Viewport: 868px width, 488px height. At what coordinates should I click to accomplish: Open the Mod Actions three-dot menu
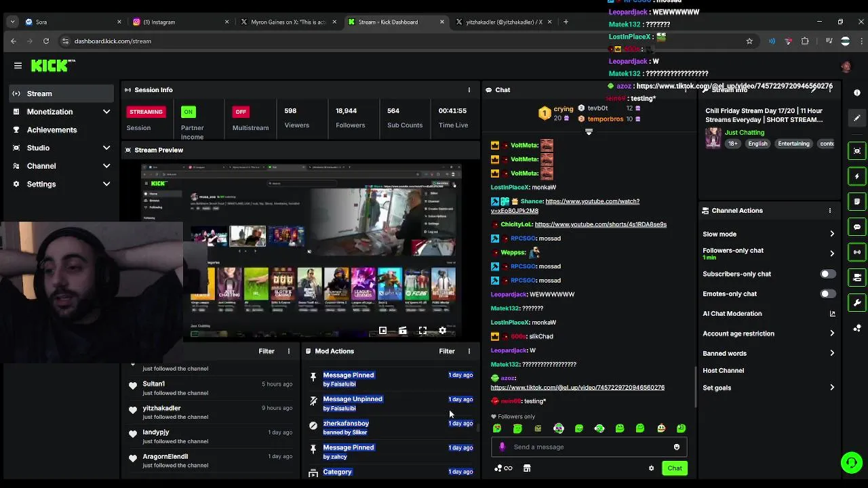[469, 351]
